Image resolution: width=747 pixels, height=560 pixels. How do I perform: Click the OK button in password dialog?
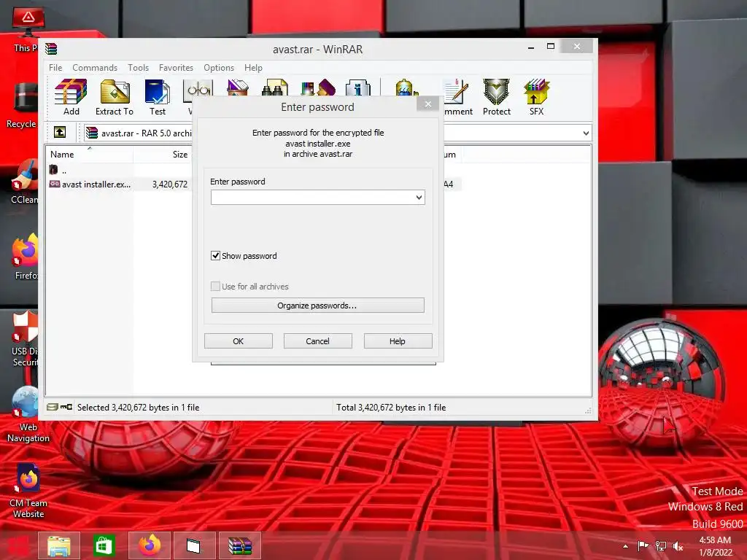tap(239, 341)
